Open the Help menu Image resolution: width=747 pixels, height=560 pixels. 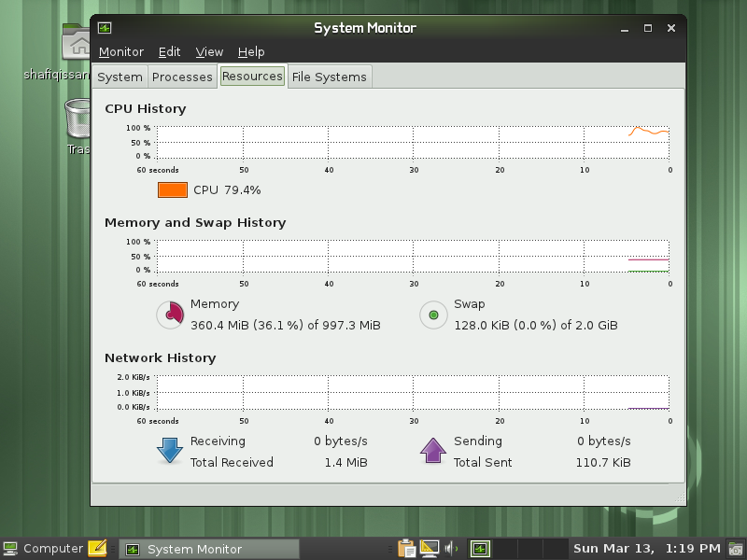click(251, 52)
